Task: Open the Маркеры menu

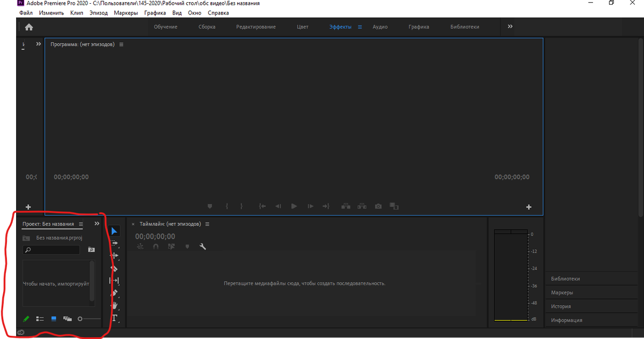Action: coord(126,13)
